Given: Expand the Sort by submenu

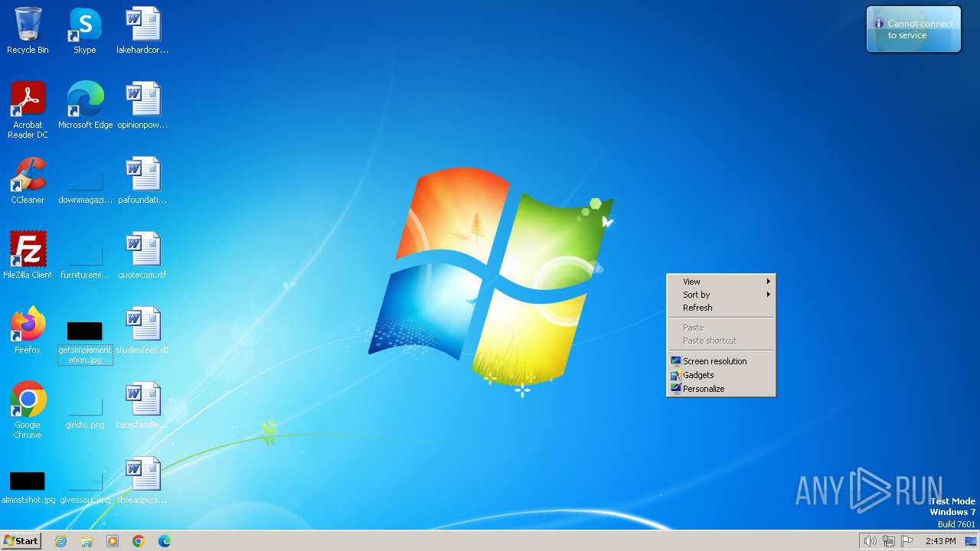Looking at the screenshot, I should [721, 295].
